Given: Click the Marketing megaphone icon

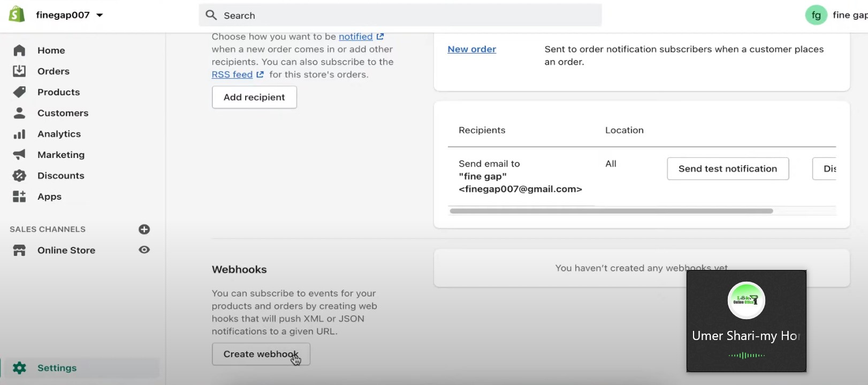Looking at the screenshot, I should tap(19, 155).
